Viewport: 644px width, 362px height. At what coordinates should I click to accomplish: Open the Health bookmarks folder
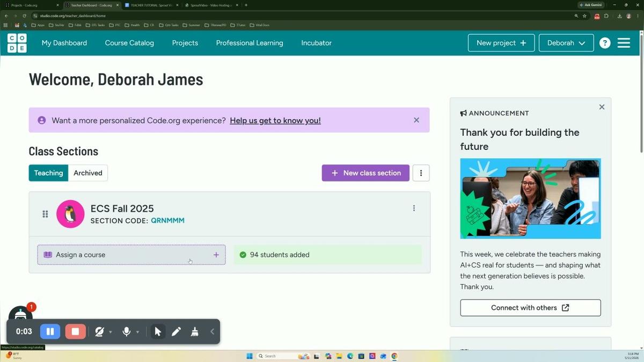click(133, 25)
